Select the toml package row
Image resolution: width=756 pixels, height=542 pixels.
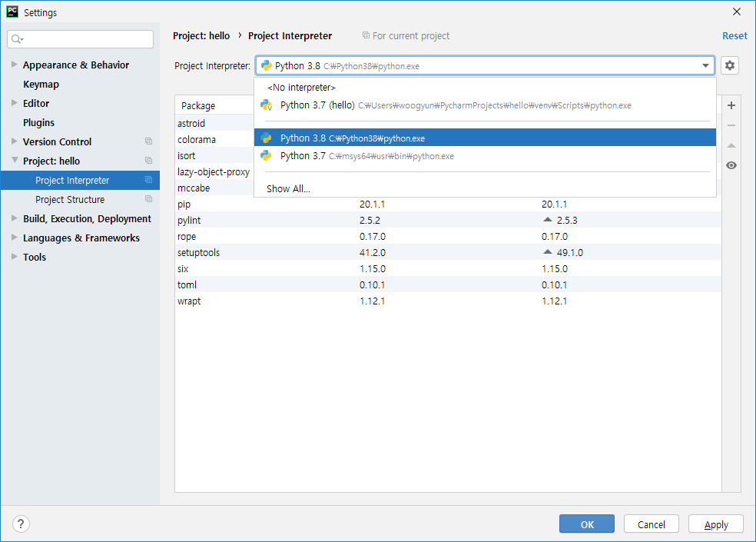pyautogui.click(x=449, y=284)
